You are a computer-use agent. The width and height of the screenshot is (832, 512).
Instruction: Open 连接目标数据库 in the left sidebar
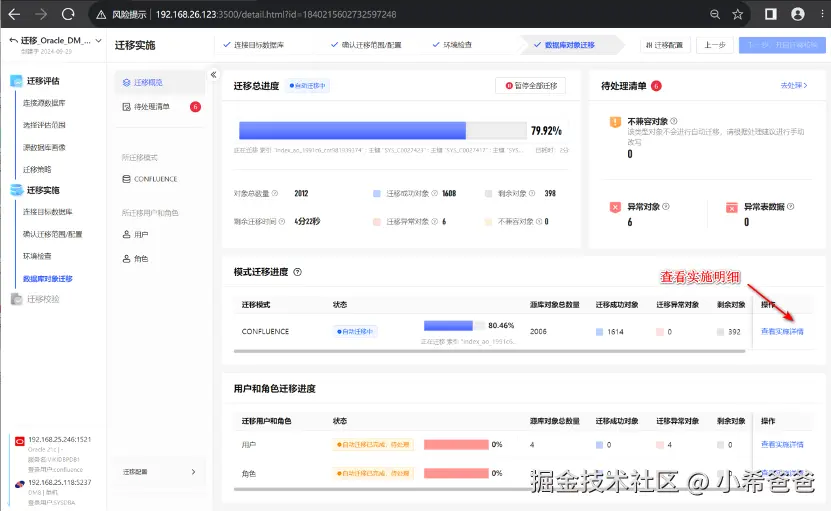click(x=48, y=212)
